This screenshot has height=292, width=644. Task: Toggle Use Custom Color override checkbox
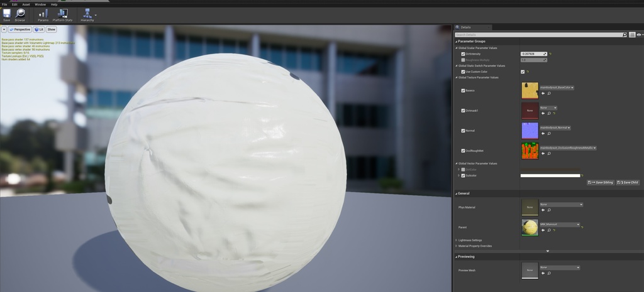[464, 72]
